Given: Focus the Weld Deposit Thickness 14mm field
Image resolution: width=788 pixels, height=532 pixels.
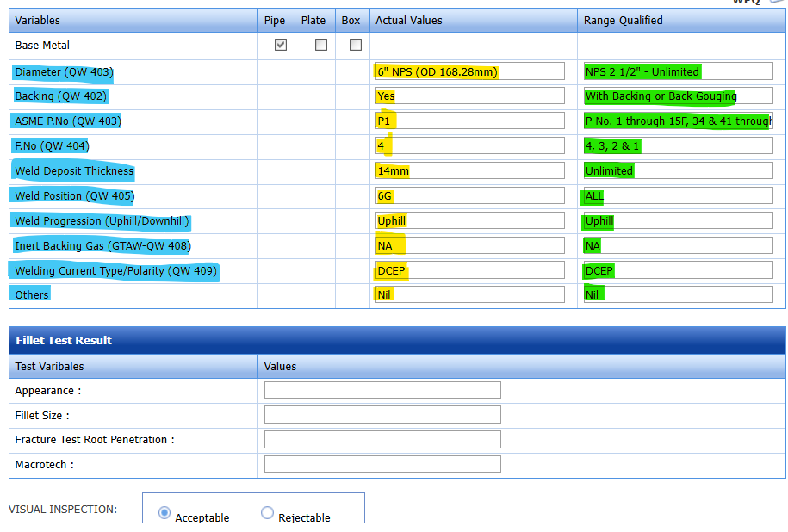Looking at the screenshot, I should [x=469, y=171].
